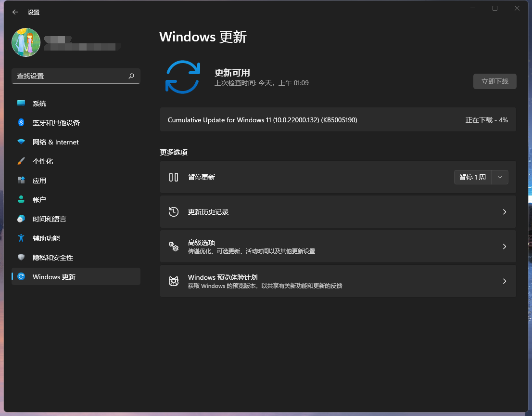Image resolution: width=532 pixels, height=416 pixels.
Task: Click 正在下载 - 4% status text
Action: [486, 120]
